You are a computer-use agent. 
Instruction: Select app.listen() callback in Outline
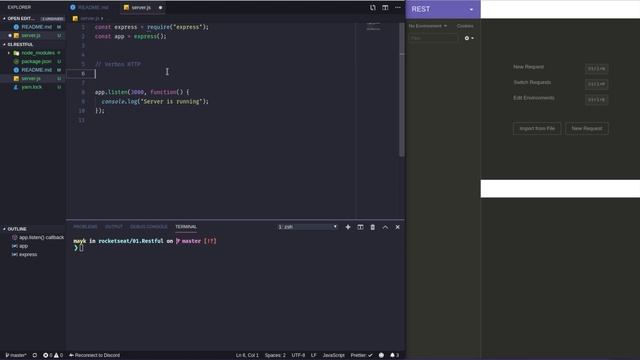tap(38, 237)
